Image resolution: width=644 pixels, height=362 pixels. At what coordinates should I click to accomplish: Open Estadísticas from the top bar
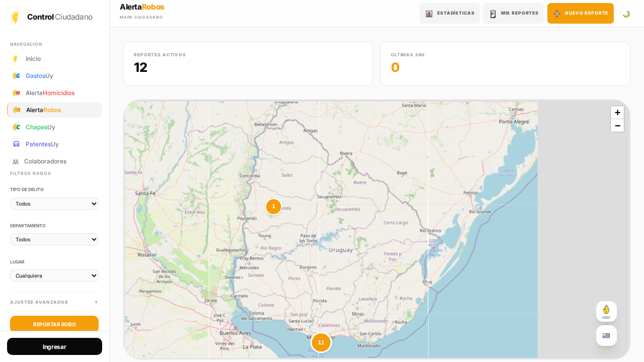(x=449, y=14)
